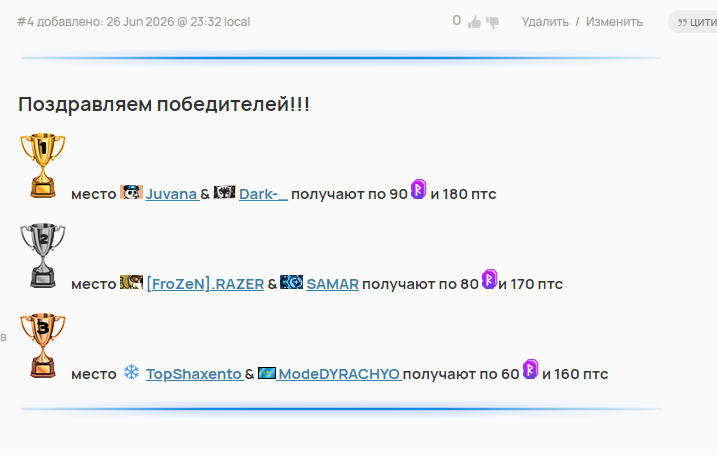Click the text 'и 170 птс'
This screenshot has width=717, height=455.
coord(530,284)
